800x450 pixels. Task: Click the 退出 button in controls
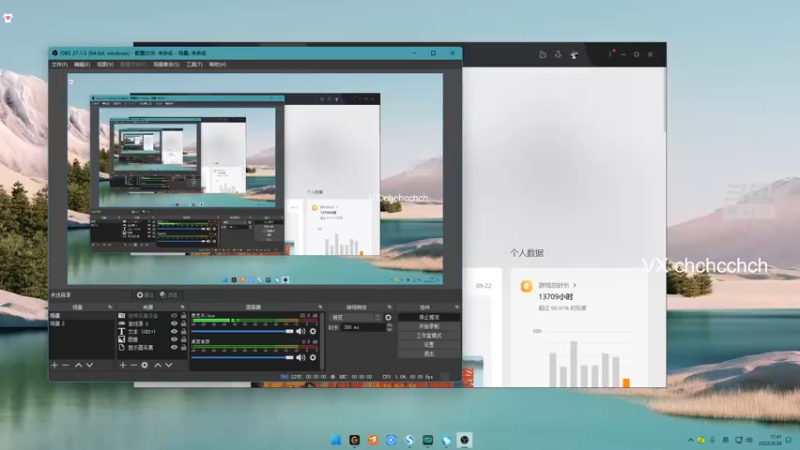coord(429,354)
